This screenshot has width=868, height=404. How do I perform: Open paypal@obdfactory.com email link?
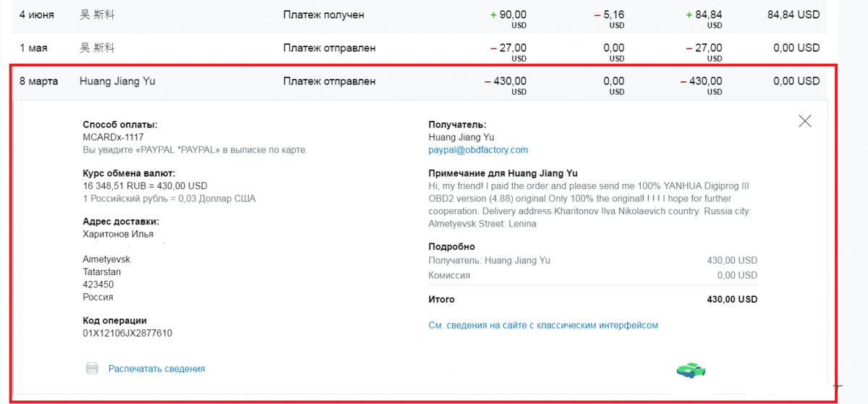pyautogui.click(x=478, y=150)
